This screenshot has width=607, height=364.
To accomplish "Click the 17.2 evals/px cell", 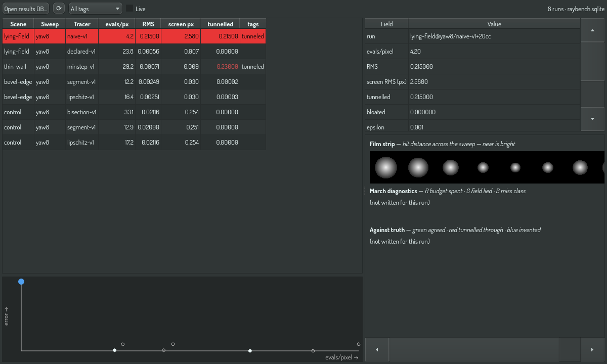I will pos(117,143).
